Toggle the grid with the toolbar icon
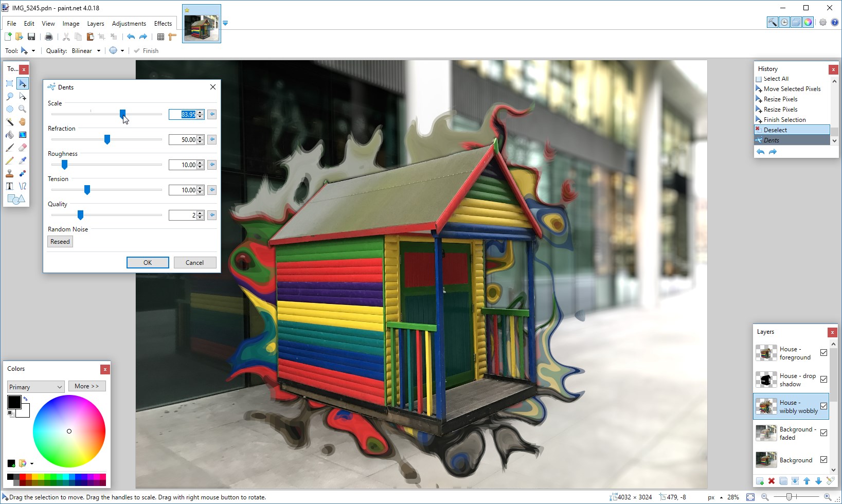842x504 pixels. click(x=161, y=37)
